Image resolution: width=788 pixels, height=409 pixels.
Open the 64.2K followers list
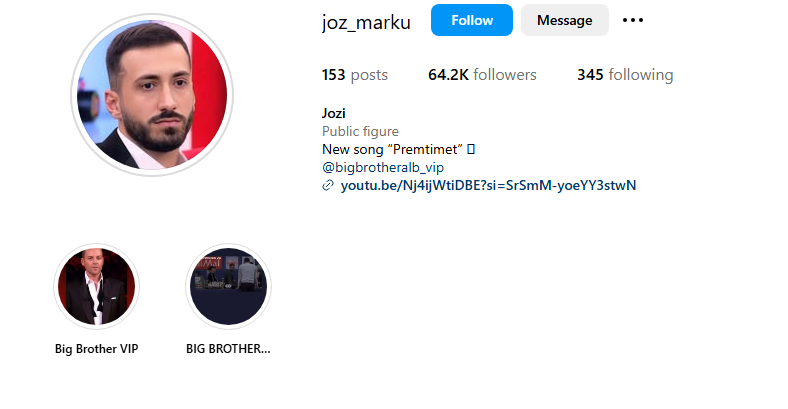point(482,75)
